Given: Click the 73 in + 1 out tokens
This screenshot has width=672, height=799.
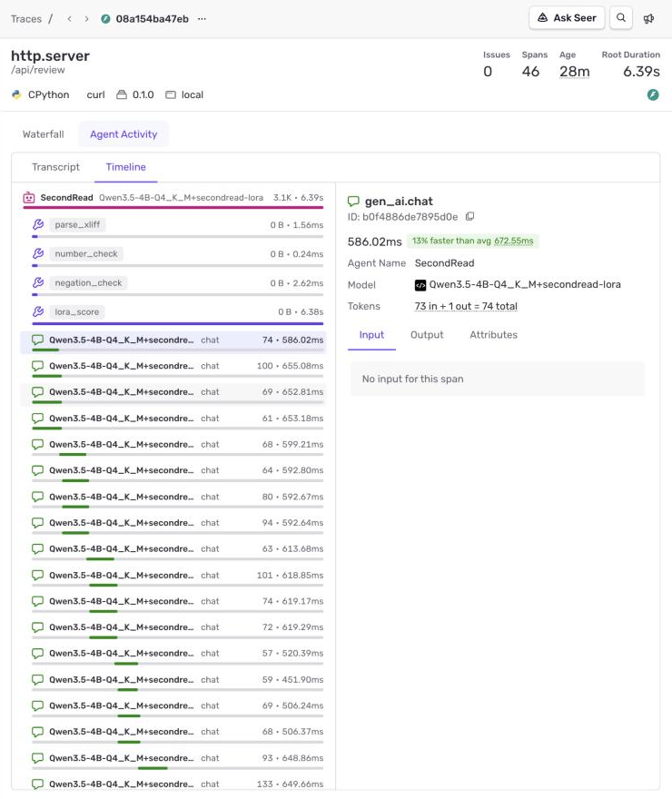Looking at the screenshot, I should tap(466, 306).
